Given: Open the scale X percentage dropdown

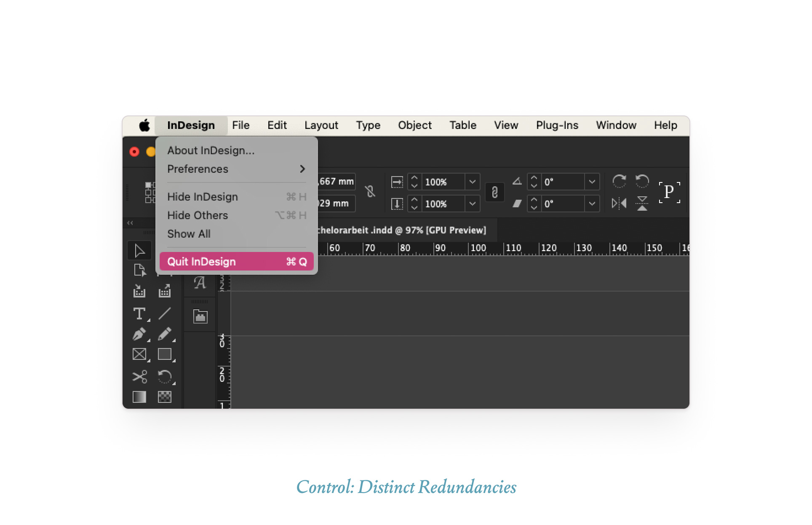Looking at the screenshot, I should point(473,182).
